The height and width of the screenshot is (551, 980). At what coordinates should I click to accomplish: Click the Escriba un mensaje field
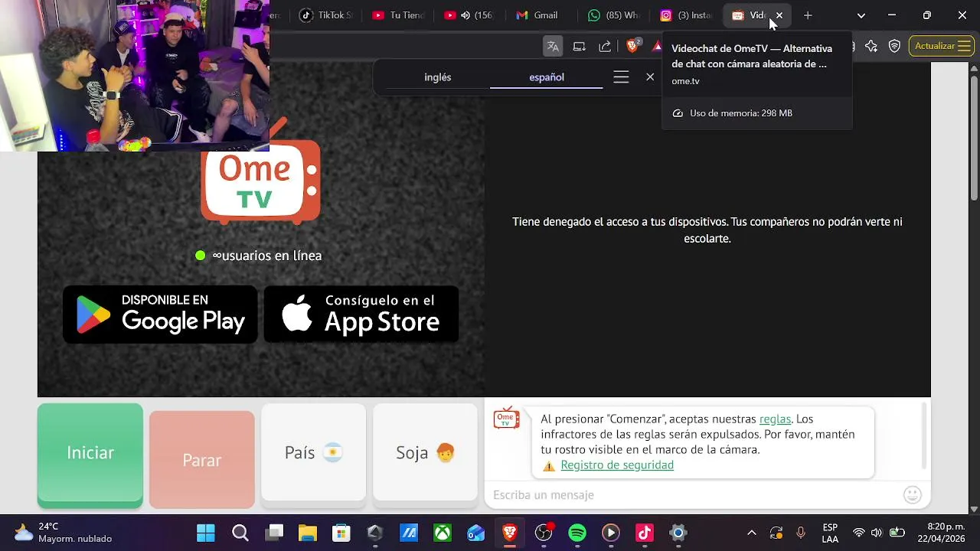(693, 495)
